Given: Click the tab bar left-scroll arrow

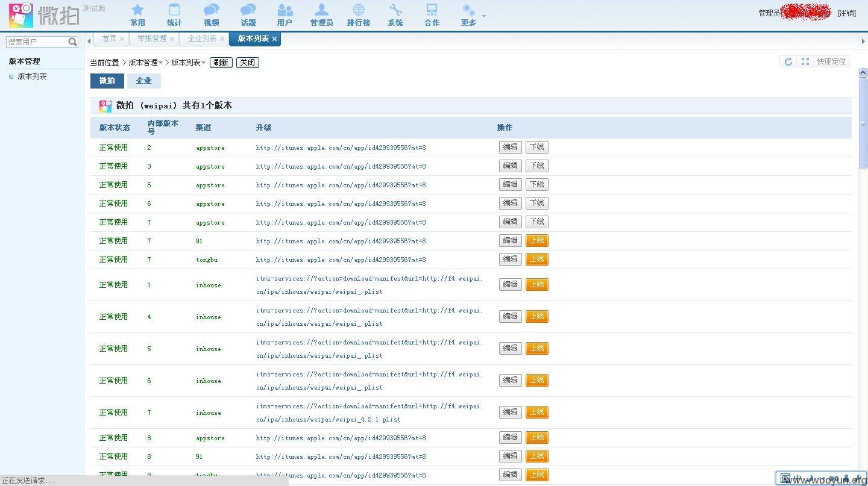Looking at the screenshot, I should pos(89,41).
